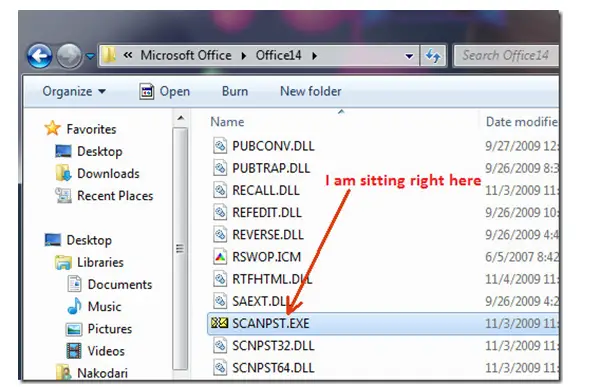597x387 pixels.
Task: Click the Open command icon
Action: pos(147,91)
